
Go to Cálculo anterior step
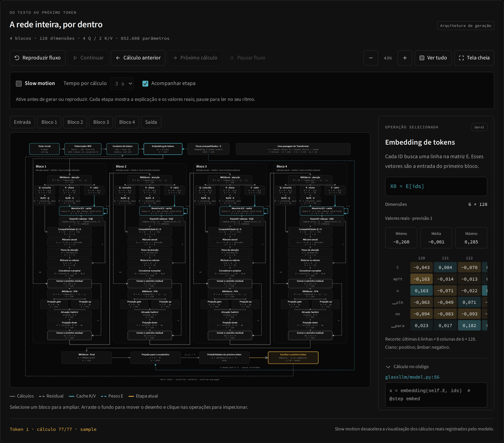(x=138, y=58)
